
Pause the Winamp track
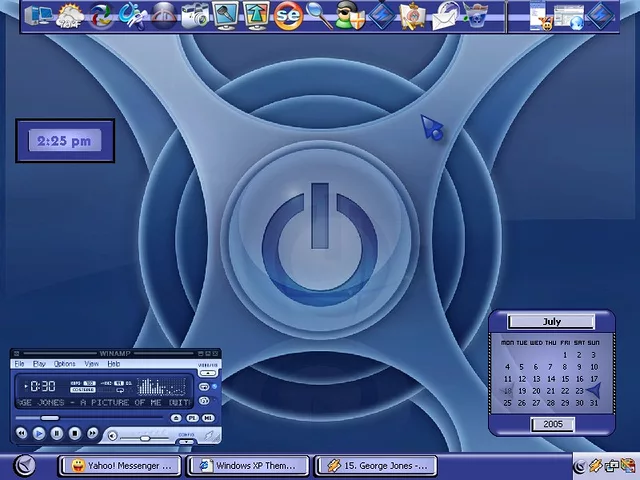(57, 434)
